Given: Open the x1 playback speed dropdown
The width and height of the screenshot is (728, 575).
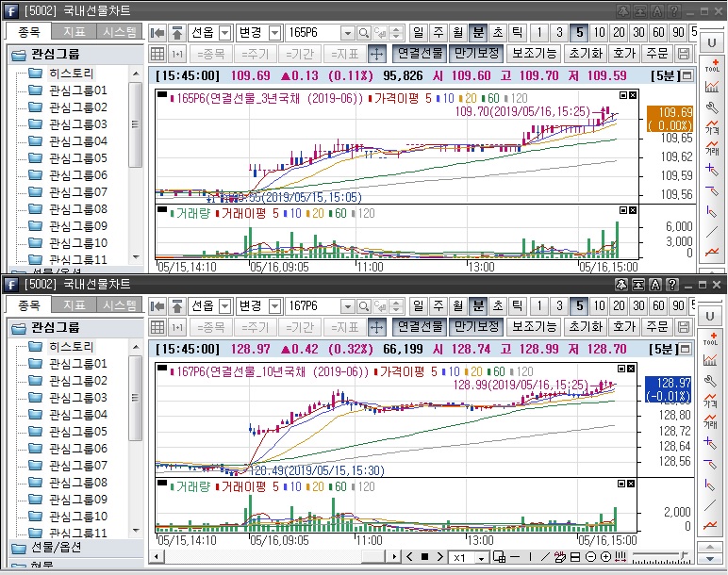Looking at the screenshot, I should pyautogui.click(x=481, y=557).
